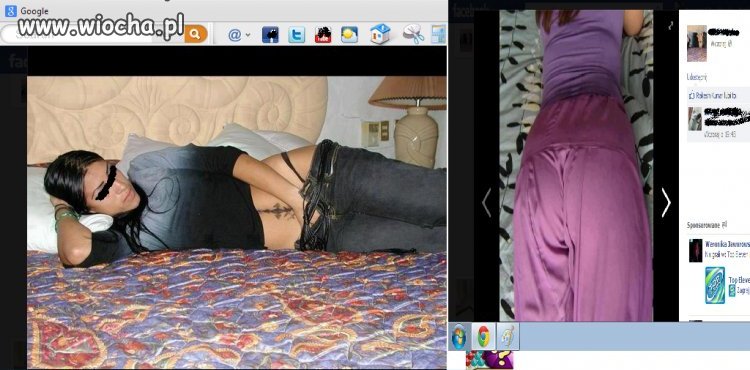This screenshot has width=750, height=370.
Task: Open the Paint taskbar icon
Action: [x=507, y=337]
